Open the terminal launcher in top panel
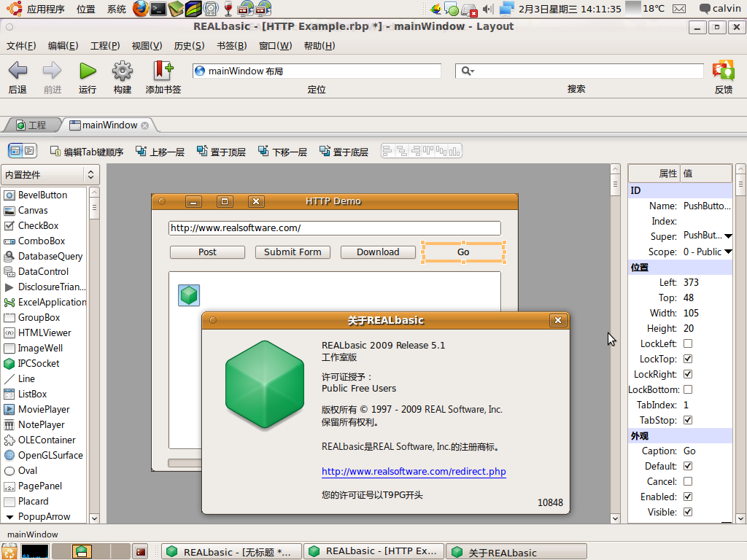This screenshot has width=747, height=560. 158,9
